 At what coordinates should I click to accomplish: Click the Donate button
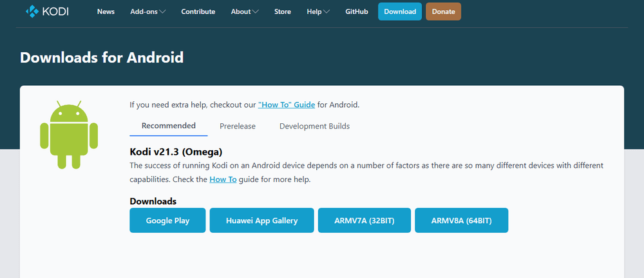click(443, 12)
